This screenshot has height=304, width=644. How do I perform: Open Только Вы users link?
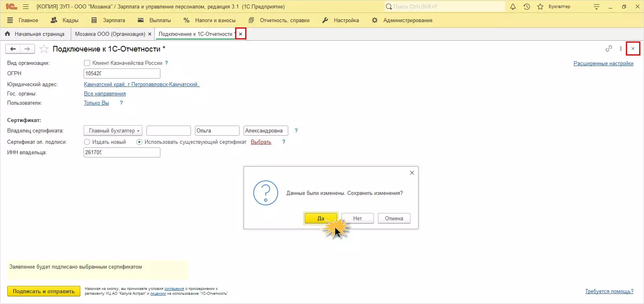[x=96, y=103]
